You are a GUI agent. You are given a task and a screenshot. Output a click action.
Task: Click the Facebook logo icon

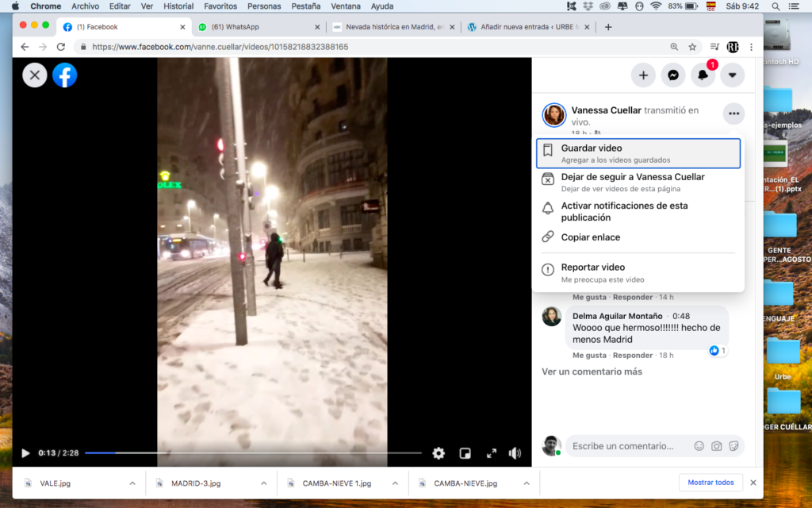tap(65, 75)
